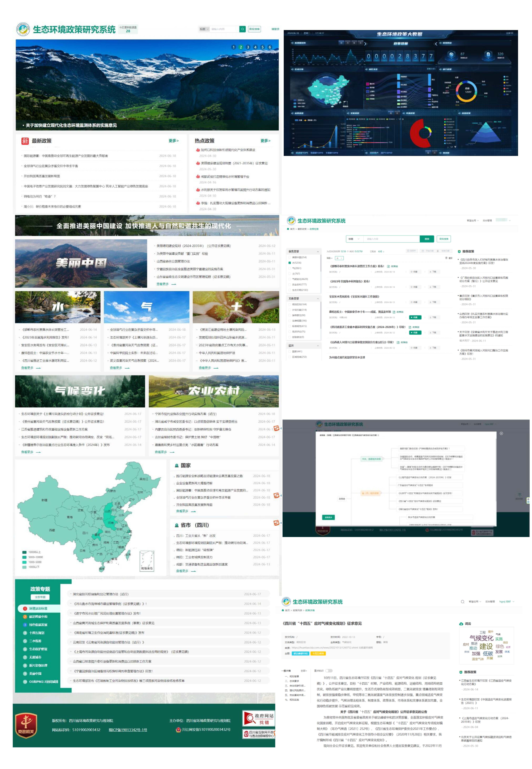The width and height of the screenshot is (532, 769).
Task: Click 全部专题 button under 政策专题
Action: pos(40,597)
